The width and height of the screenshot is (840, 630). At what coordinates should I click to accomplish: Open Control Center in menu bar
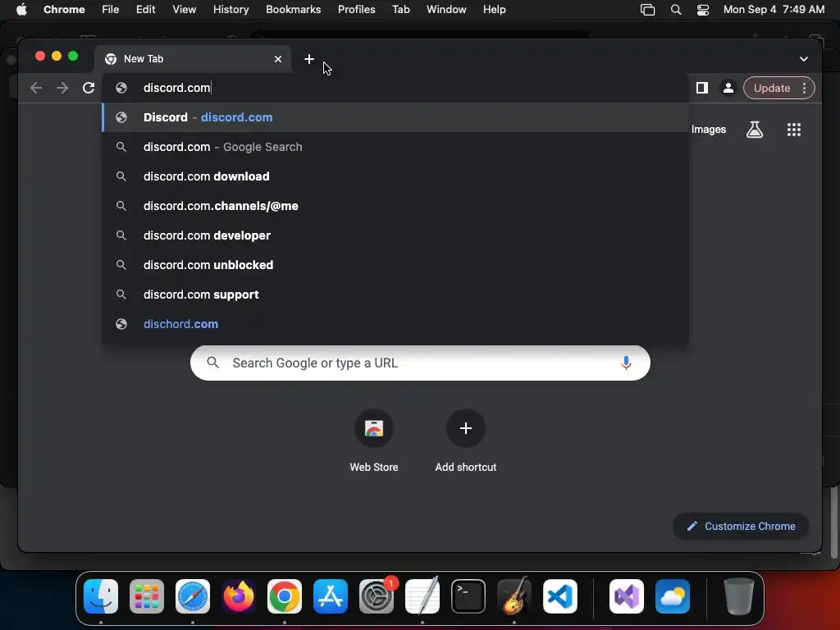[703, 10]
